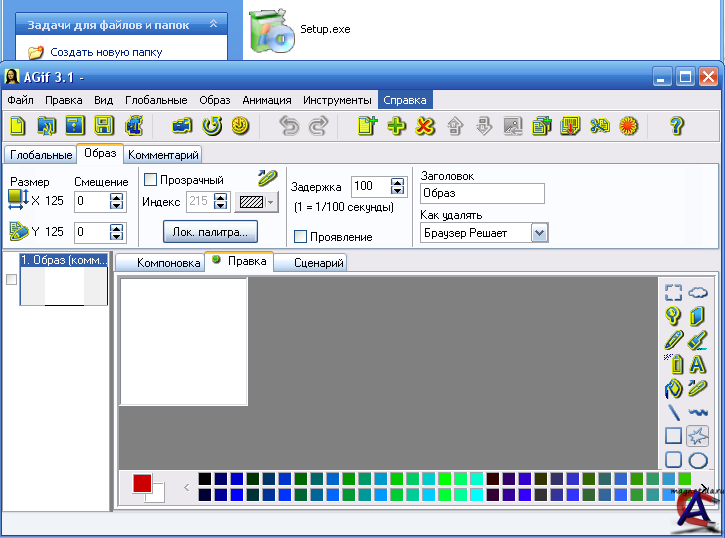Switch to the Сценарий tab
The height and width of the screenshot is (538, 725).
point(318,263)
